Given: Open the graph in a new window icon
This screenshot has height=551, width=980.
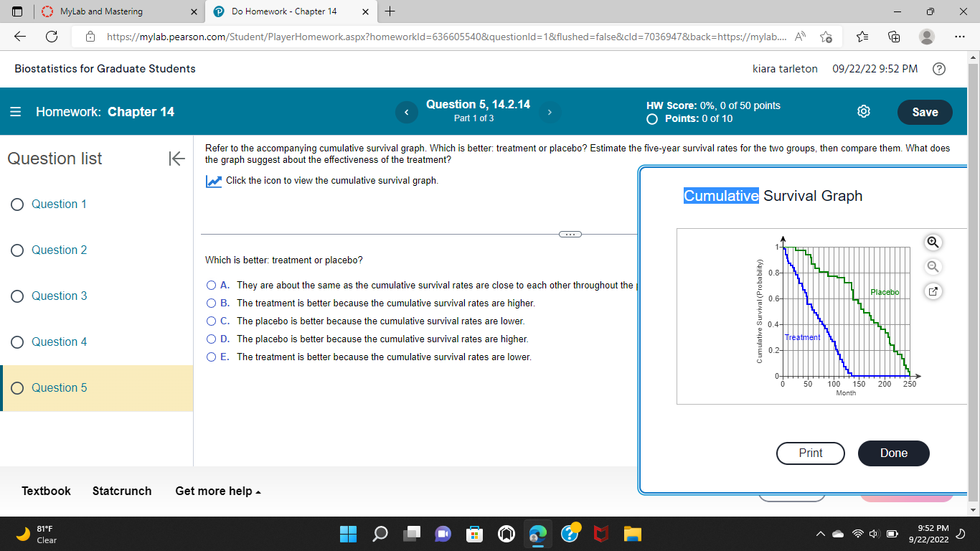Looking at the screenshot, I should pos(933,291).
